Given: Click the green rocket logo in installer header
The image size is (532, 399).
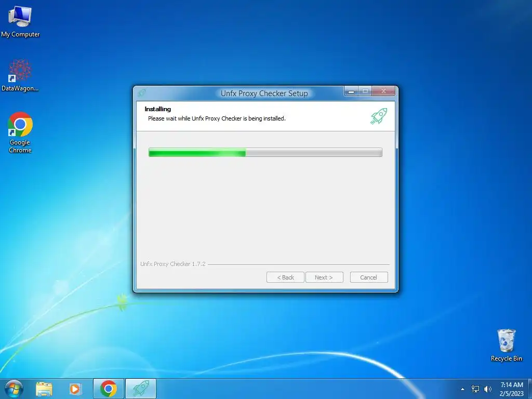Looking at the screenshot, I should tap(379, 116).
